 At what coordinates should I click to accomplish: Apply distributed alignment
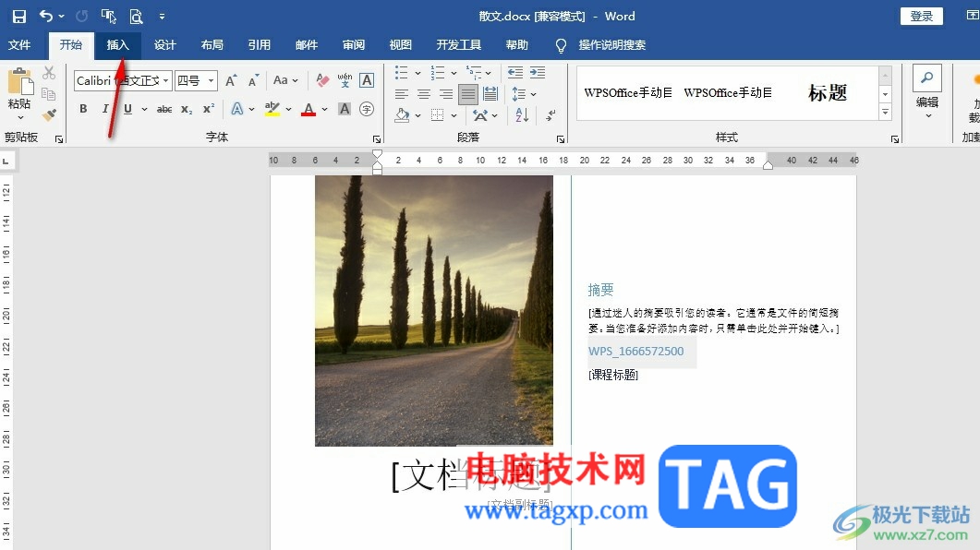pyautogui.click(x=490, y=94)
